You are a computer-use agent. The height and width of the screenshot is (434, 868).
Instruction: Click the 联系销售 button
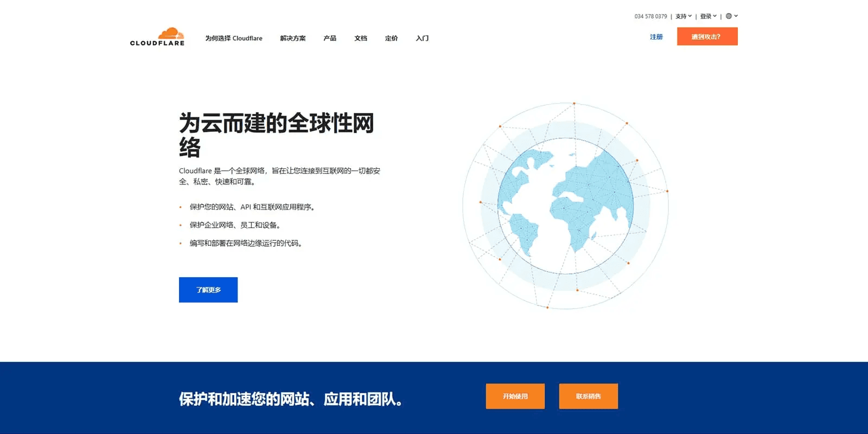[589, 396]
